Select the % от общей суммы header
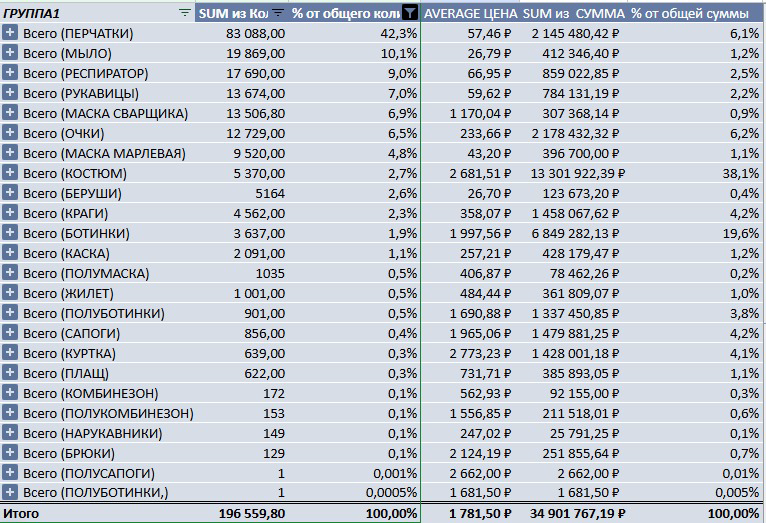The width and height of the screenshot is (766, 523). click(695, 13)
